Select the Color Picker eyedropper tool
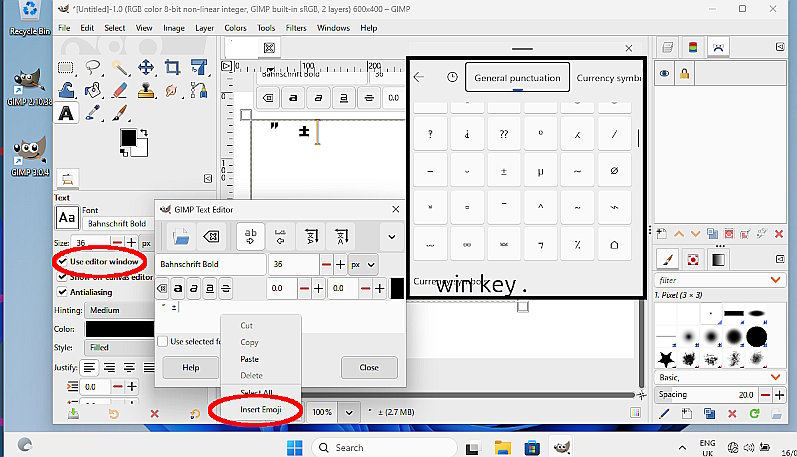This screenshot has height=457, width=797. 93,113
